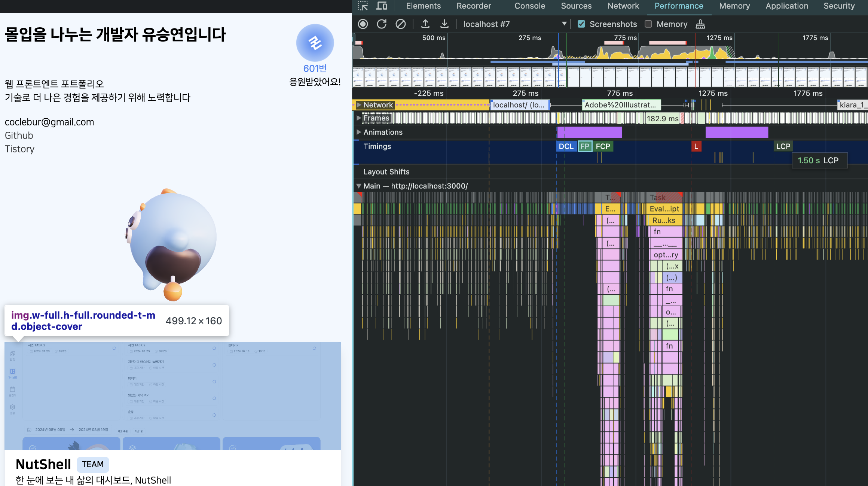
Task: Expand the Frames track
Action: [x=359, y=118]
